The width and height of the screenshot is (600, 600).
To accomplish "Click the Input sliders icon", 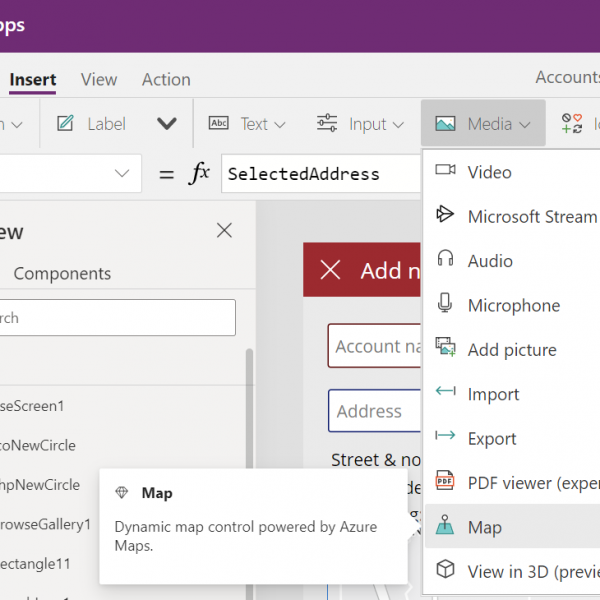I will (x=327, y=123).
